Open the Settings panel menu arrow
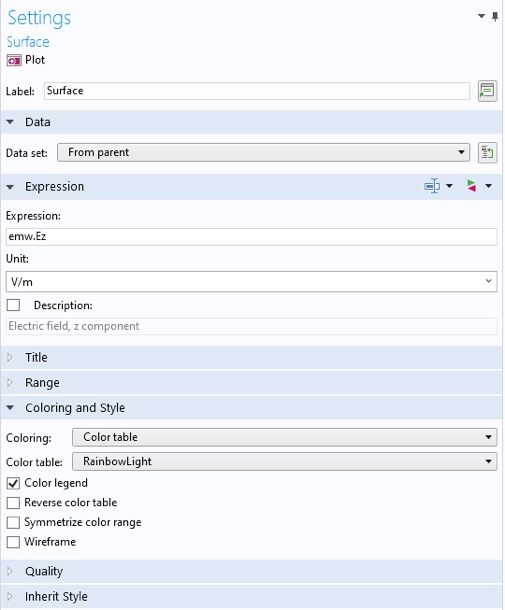 coord(481,16)
